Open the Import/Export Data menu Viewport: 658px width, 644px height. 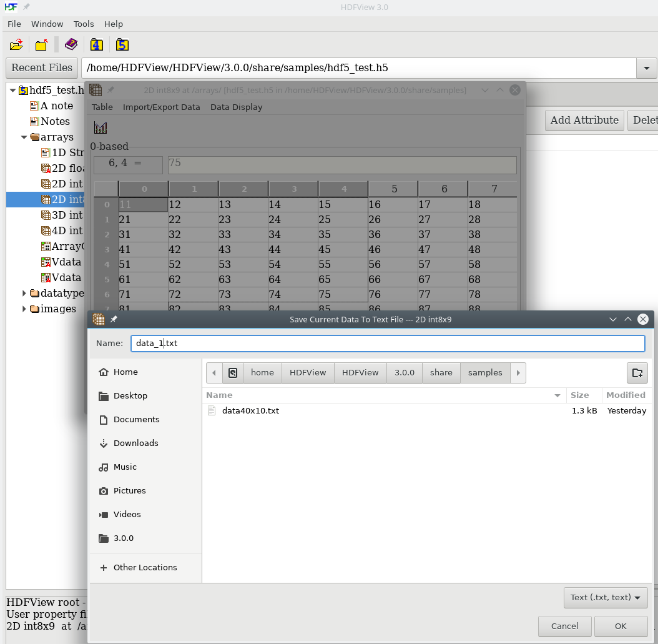(161, 107)
